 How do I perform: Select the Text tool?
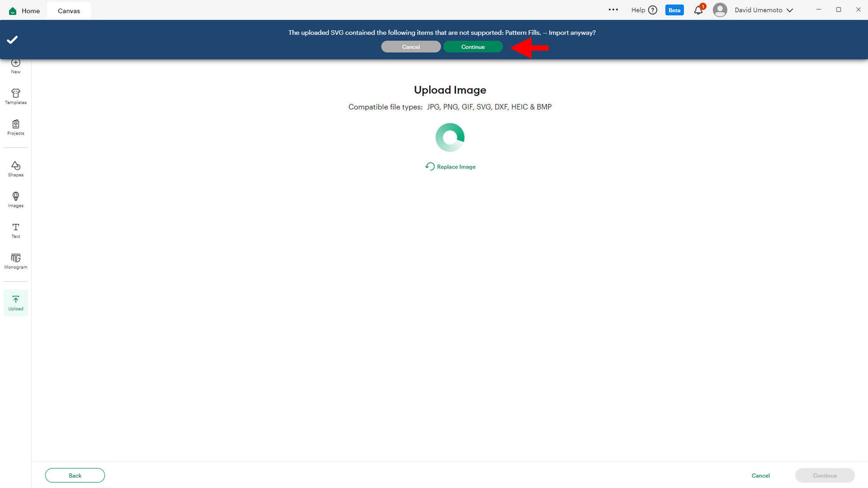point(16,230)
